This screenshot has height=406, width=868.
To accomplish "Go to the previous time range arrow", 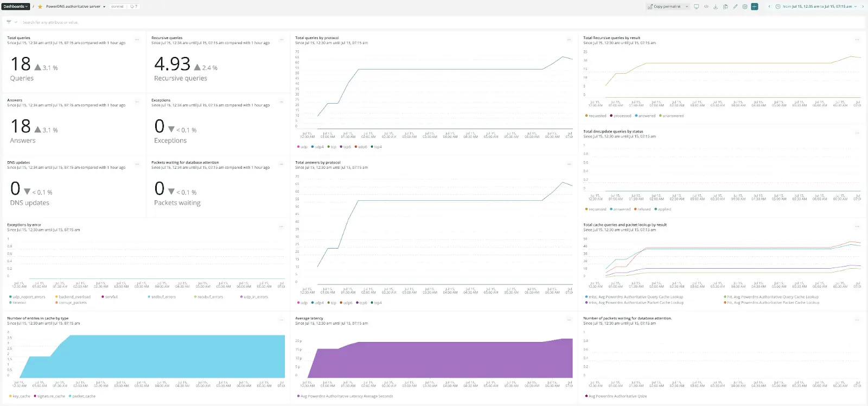I will click(769, 7).
